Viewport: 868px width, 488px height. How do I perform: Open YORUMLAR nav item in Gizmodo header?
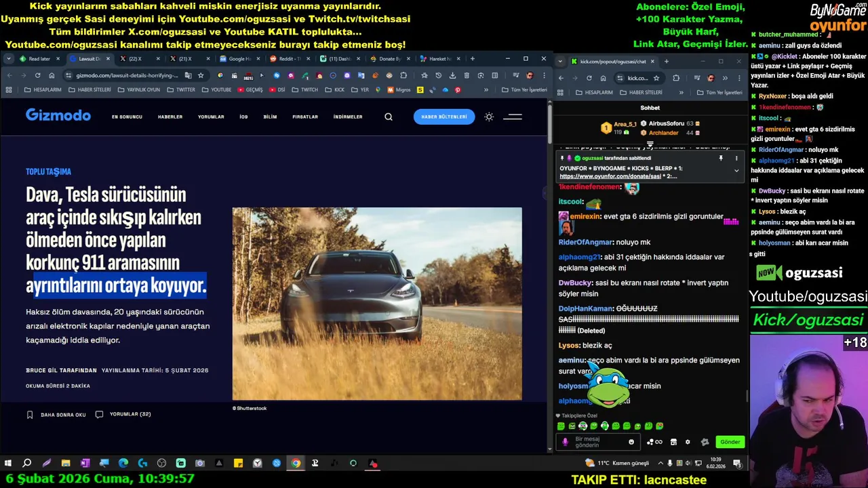coord(211,117)
